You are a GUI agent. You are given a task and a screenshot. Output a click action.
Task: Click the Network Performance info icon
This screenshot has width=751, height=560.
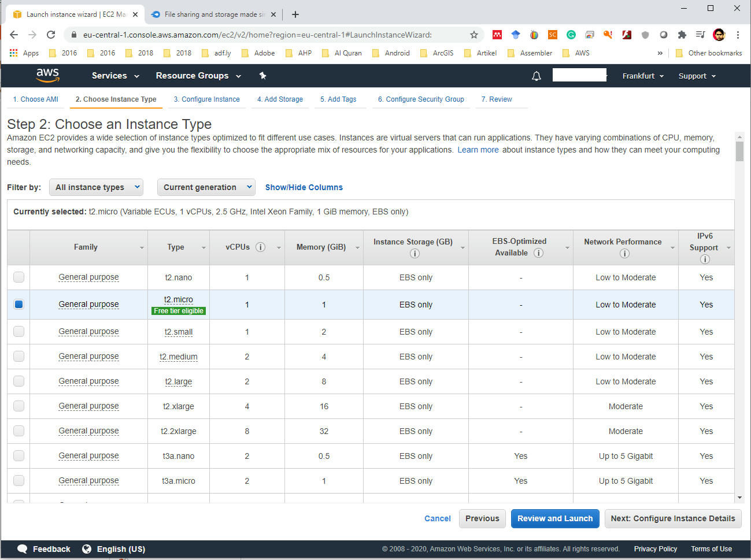pyautogui.click(x=624, y=254)
